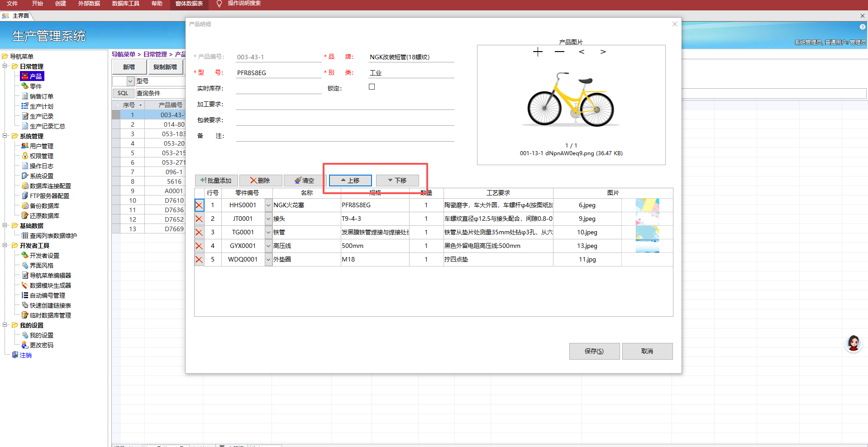Viewport: 868px width, 447px height.
Task: Open the 数据库工具 ribbon tab
Action: pyautogui.click(x=125, y=4)
